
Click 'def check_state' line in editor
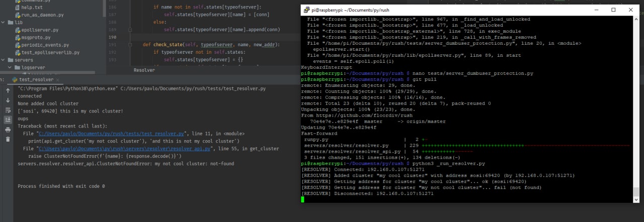click(211, 45)
